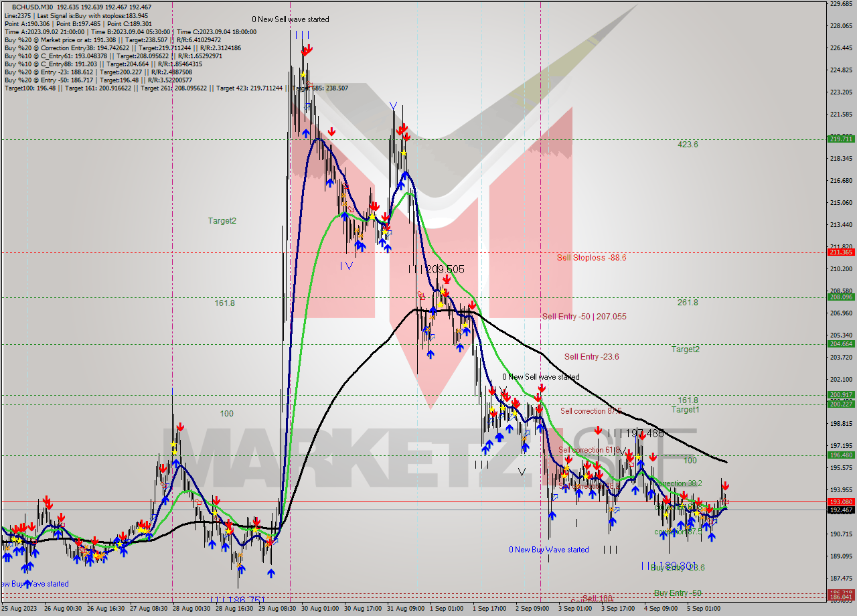Screen dimensions: 857x616
Task: Click the green 219.711 price tag
Action: click(x=841, y=139)
